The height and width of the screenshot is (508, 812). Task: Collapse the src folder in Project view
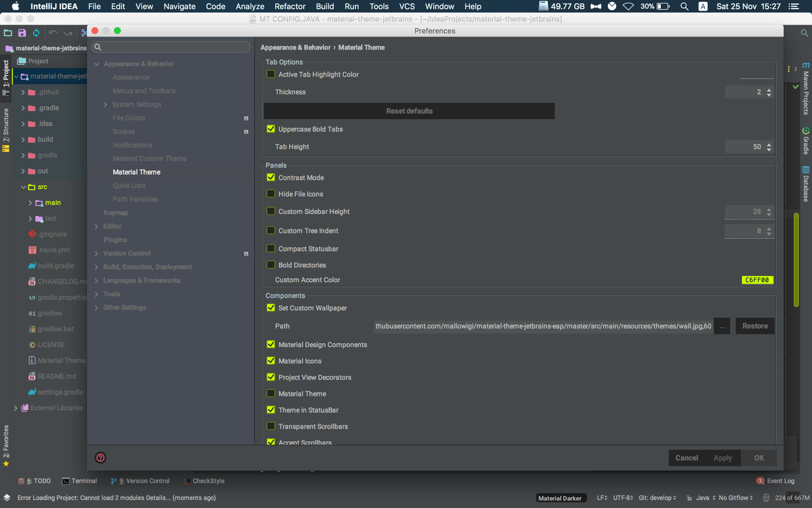pos(24,186)
